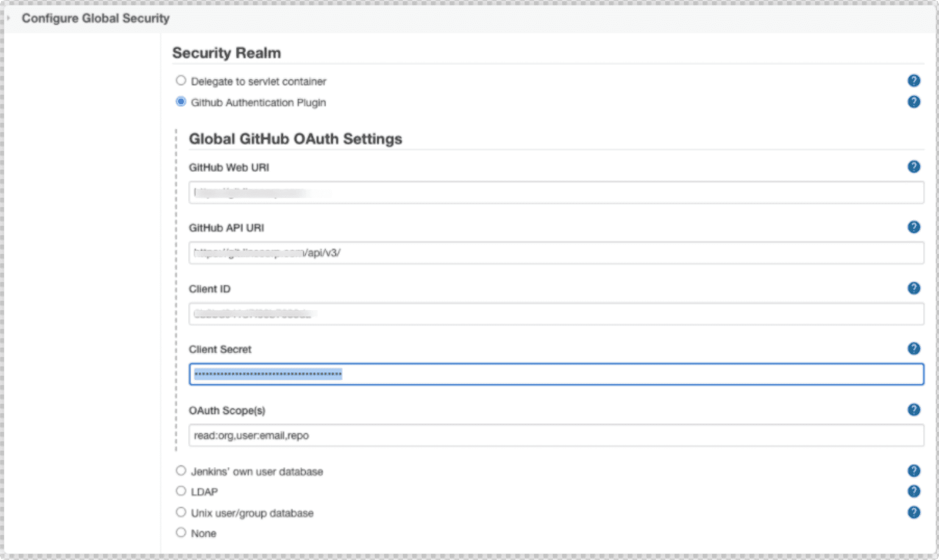The height and width of the screenshot is (560, 939).
Task: Show help for GitHub Web URI
Action: click(913, 167)
